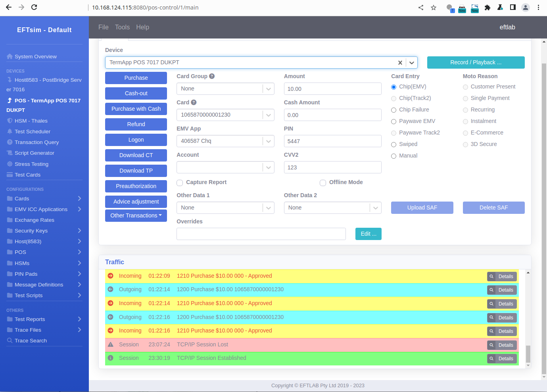Click the help icon beside the Card label
Screen dimensions: 547x392
194,102
